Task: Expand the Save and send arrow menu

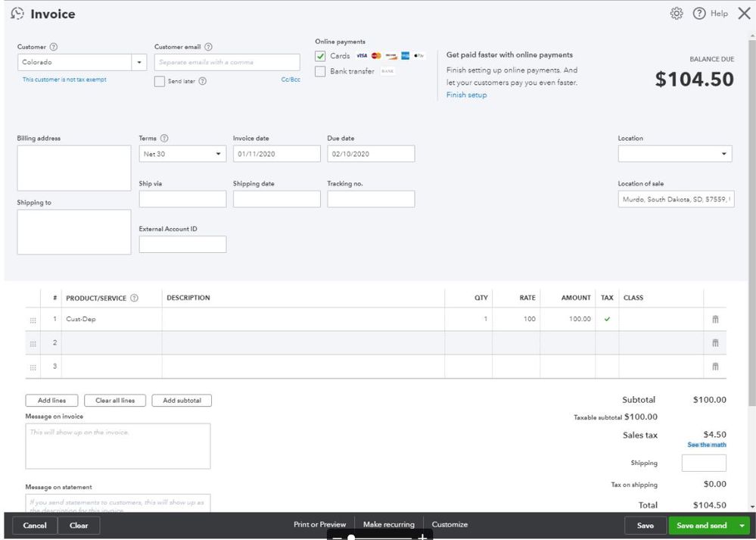Action: point(742,526)
